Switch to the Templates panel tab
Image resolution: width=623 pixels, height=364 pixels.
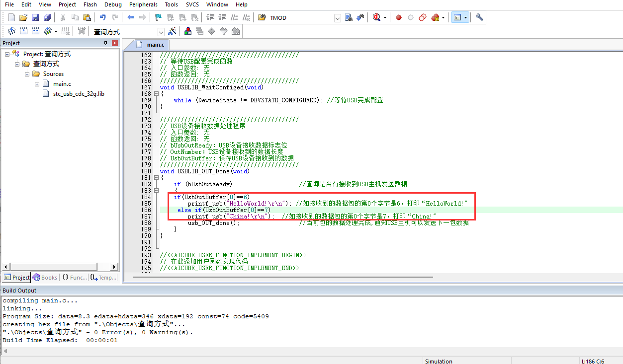point(103,278)
